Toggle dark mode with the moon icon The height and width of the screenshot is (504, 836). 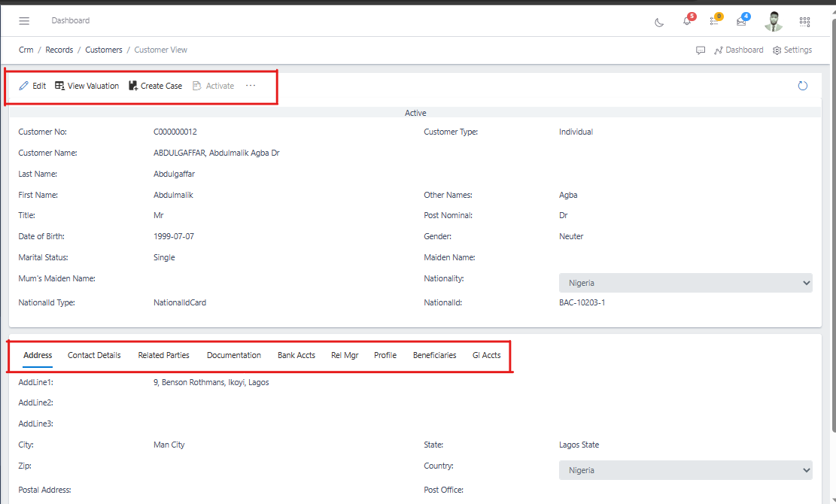[x=659, y=22]
